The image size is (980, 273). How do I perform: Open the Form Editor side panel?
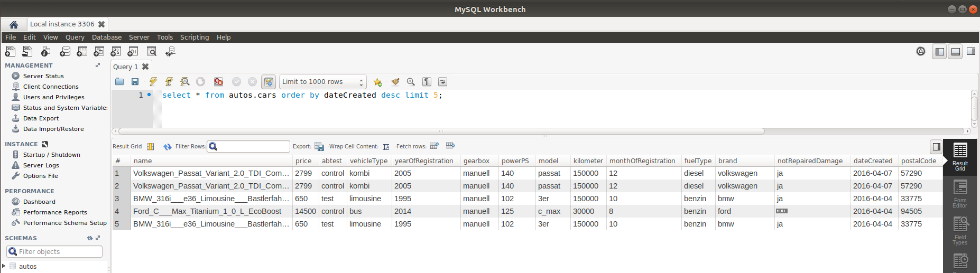[x=960, y=194]
